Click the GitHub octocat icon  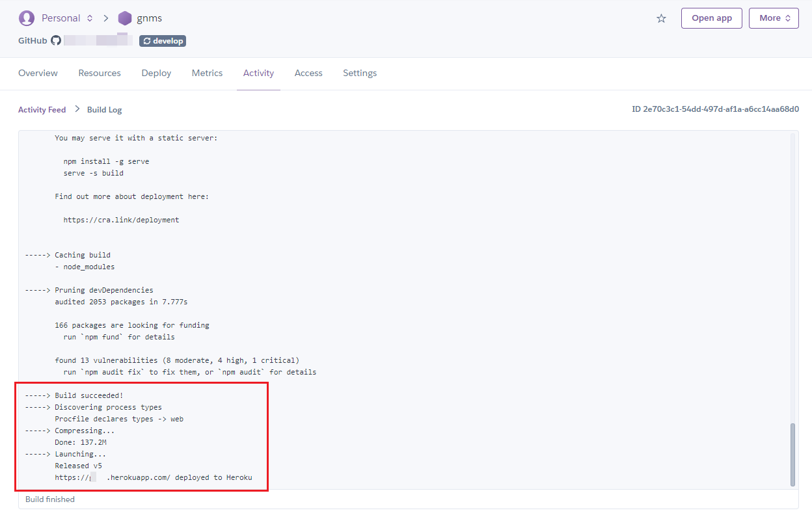coord(56,40)
